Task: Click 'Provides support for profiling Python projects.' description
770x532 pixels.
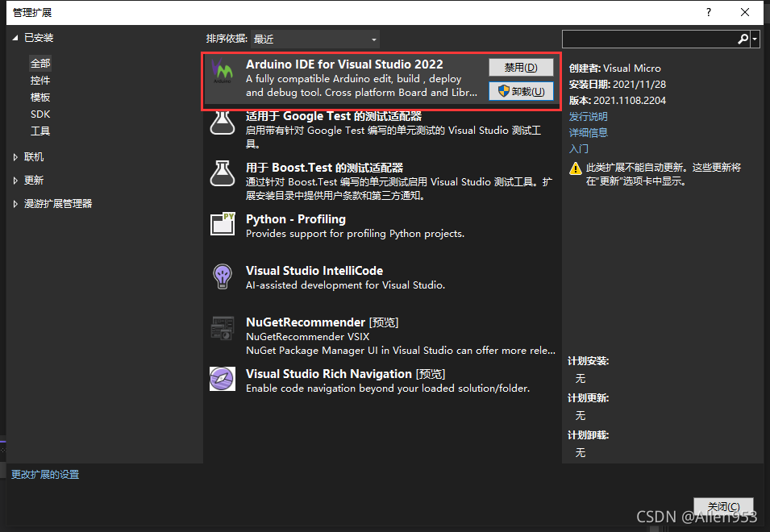Action: tap(355, 234)
